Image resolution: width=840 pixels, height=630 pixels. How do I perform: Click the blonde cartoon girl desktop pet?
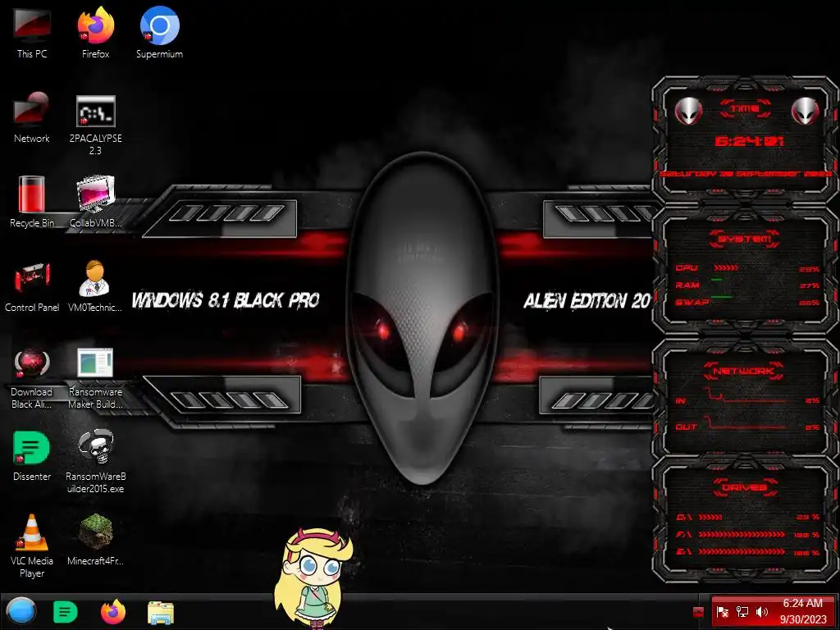coord(313,577)
